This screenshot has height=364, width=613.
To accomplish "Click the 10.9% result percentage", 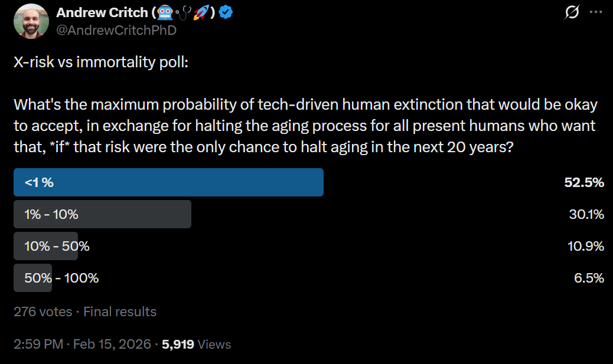I will click(586, 246).
